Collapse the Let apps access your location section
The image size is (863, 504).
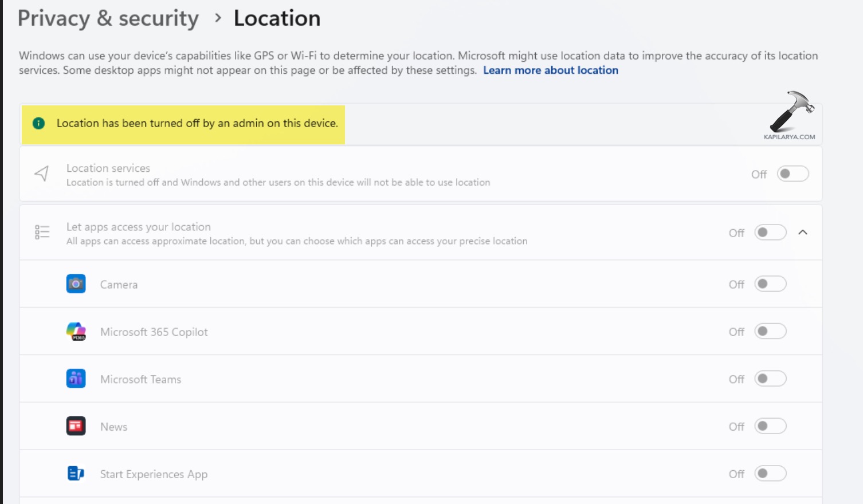pyautogui.click(x=803, y=233)
